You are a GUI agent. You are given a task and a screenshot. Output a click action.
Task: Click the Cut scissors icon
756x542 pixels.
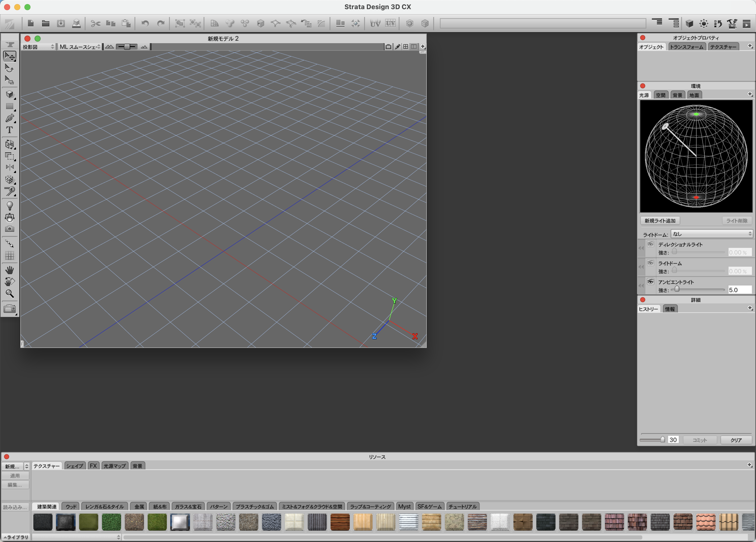pos(96,23)
